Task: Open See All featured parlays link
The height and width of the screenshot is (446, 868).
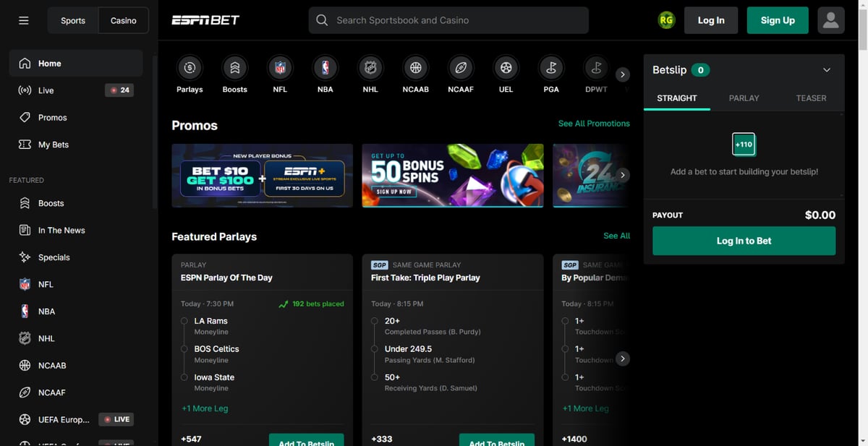Action: pos(616,236)
